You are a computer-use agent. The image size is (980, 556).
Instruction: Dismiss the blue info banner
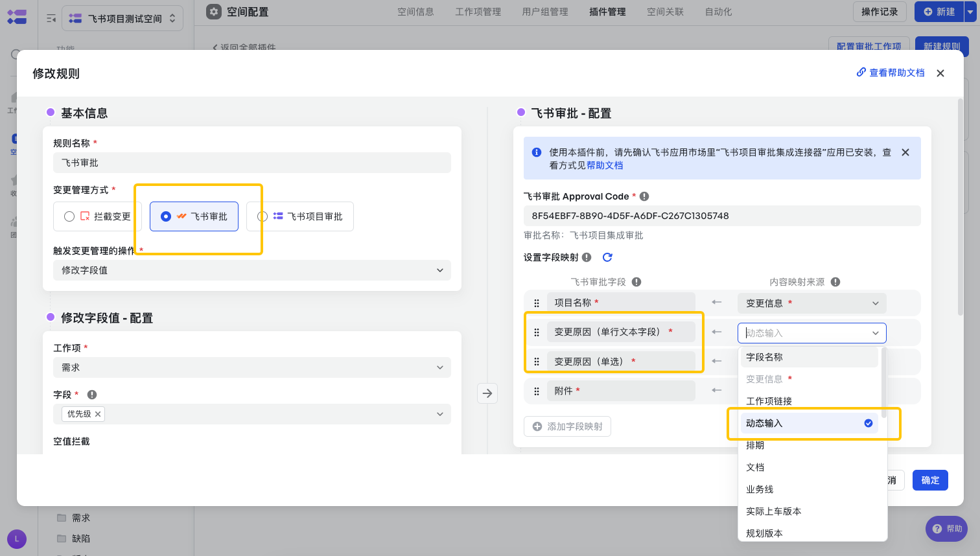[x=905, y=152]
